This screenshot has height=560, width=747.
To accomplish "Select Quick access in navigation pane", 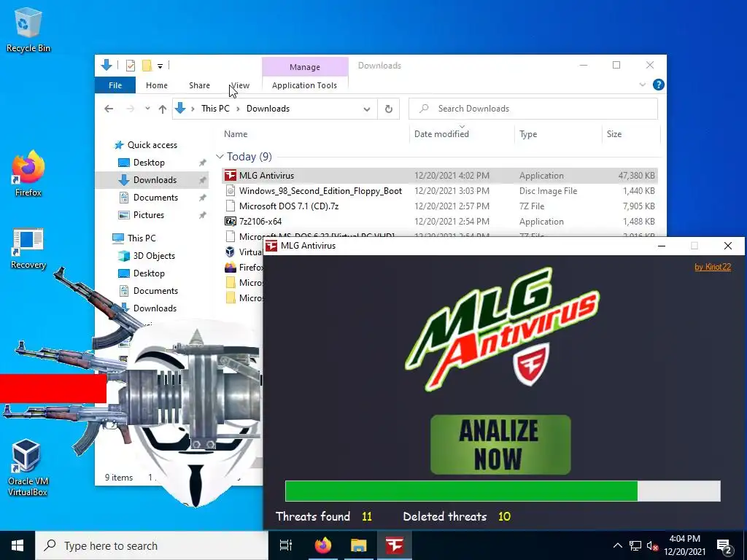I will click(x=146, y=145).
